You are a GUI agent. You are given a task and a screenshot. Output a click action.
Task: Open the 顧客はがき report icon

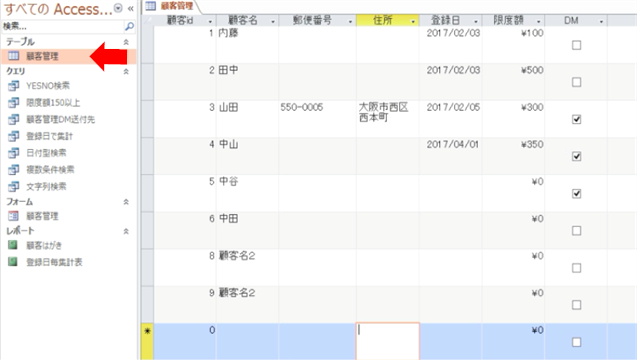(13, 245)
